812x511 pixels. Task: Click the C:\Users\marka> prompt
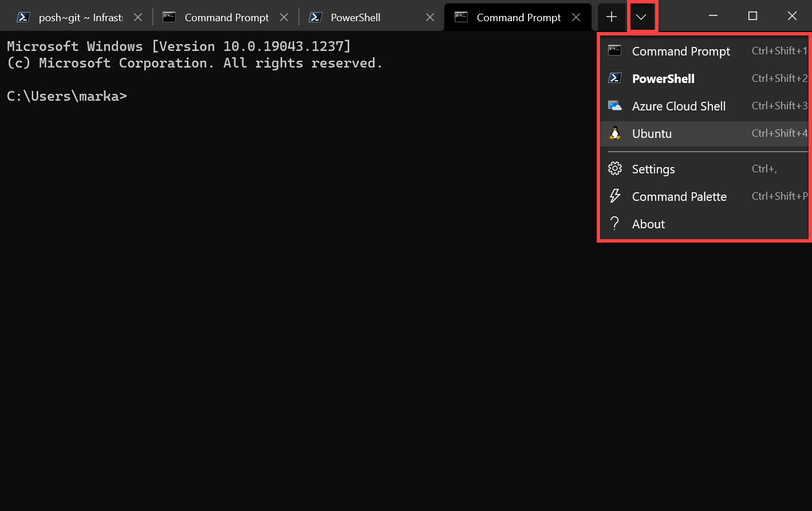67,96
